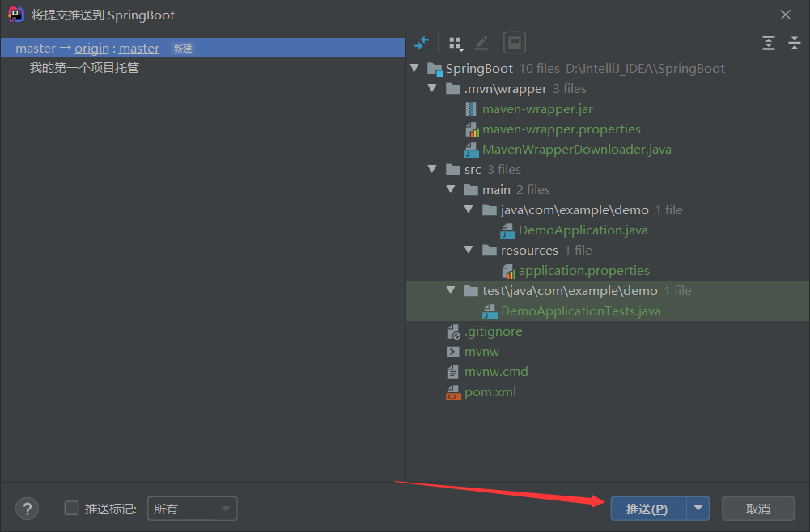Collapse the test\java\com\example\demo node

tap(451, 290)
